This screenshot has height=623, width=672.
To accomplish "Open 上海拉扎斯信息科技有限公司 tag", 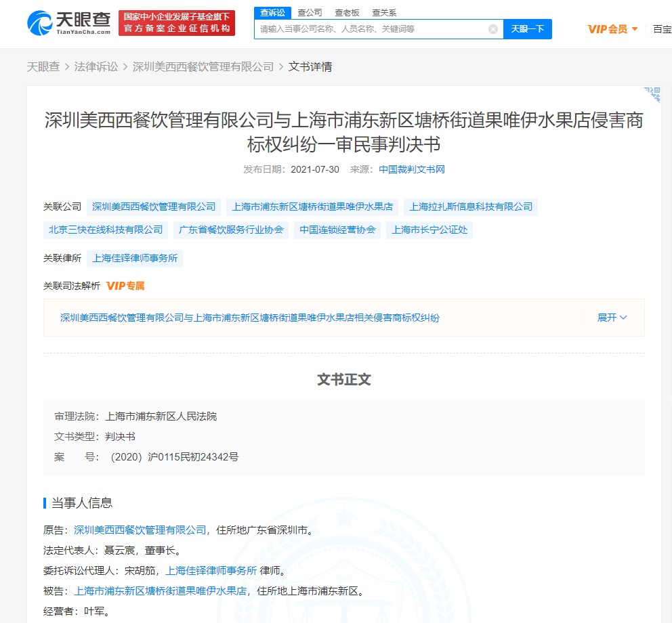I will [471, 207].
